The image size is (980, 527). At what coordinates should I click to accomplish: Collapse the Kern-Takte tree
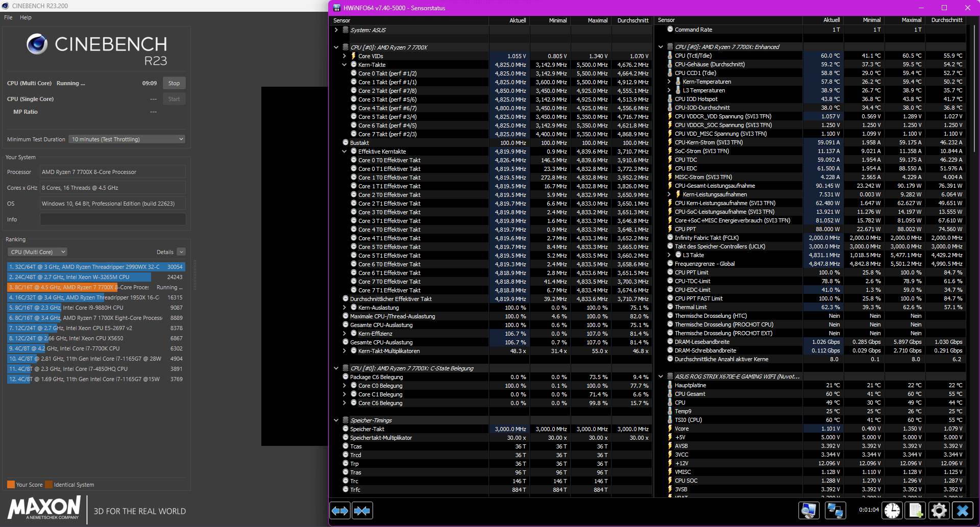(345, 65)
